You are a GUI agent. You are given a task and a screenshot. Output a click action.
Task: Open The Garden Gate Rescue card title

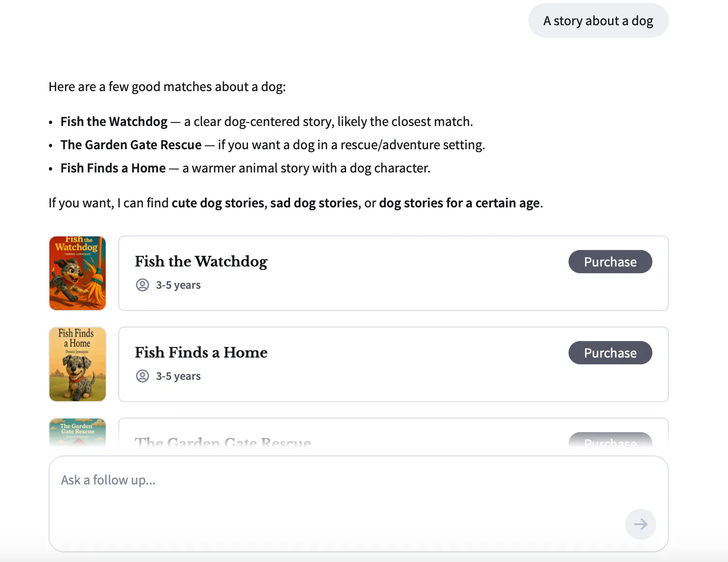[223, 442]
